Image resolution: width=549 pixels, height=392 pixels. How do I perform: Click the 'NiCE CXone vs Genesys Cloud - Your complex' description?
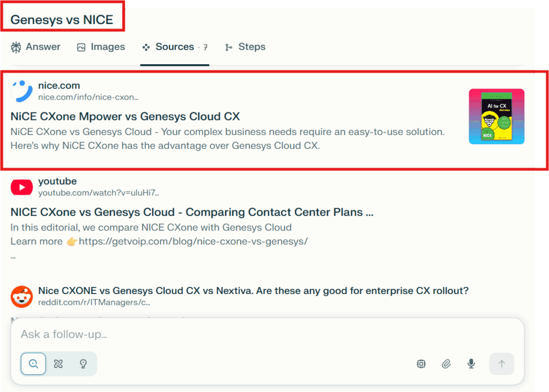[x=227, y=139]
